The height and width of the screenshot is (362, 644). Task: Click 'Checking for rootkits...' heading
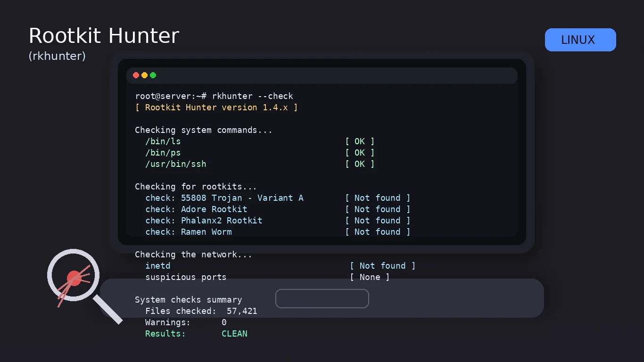(x=196, y=187)
